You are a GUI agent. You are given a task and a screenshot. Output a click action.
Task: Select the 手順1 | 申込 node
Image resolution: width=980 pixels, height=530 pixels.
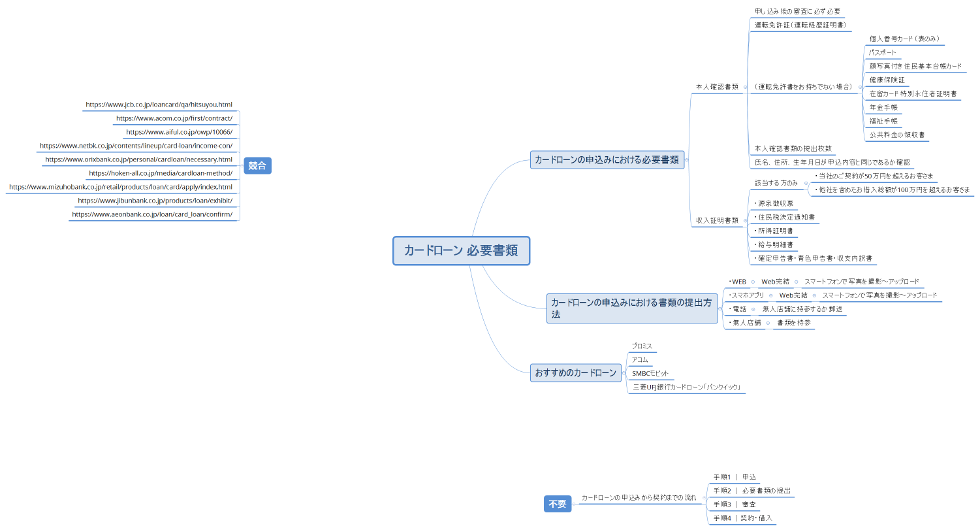pos(735,477)
